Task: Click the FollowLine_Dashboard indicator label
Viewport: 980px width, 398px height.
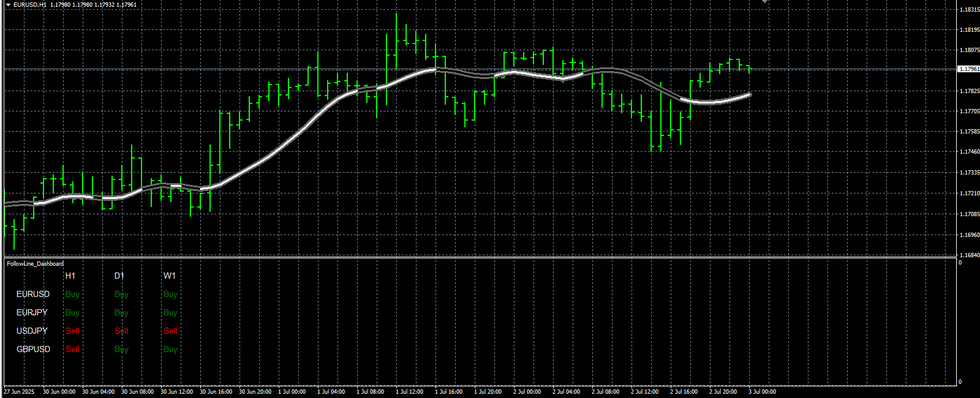Action: (35, 264)
